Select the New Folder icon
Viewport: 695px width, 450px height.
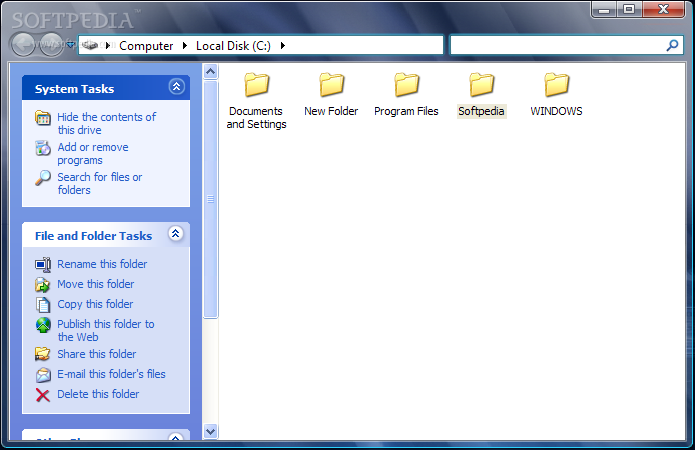click(x=332, y=85)
